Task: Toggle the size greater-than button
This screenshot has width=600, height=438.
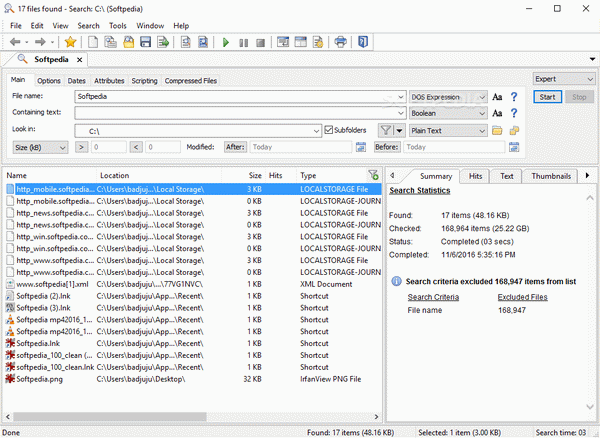Action: click(x=82, y=147)
